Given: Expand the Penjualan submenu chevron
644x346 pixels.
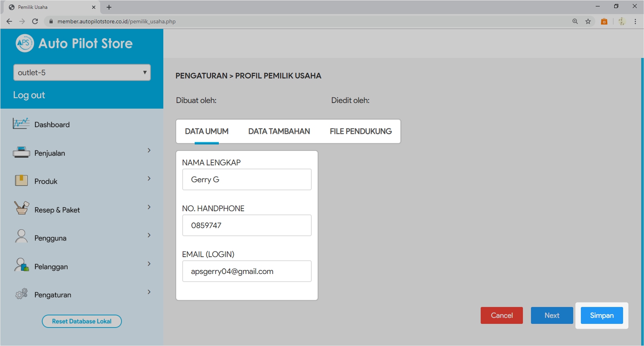Looking at the screenshot, I should 149,150.
